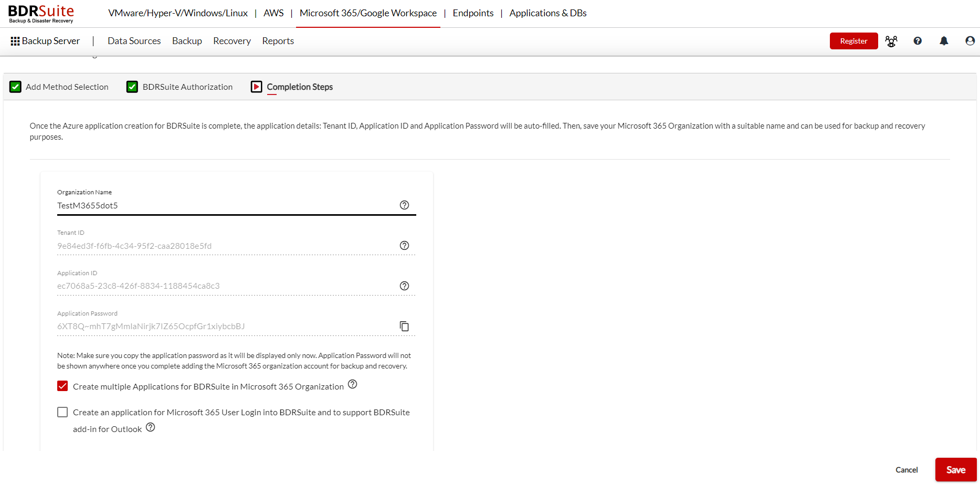Click the Add Method Selection green check icon

pyautogui.click(x=16, y=87)
